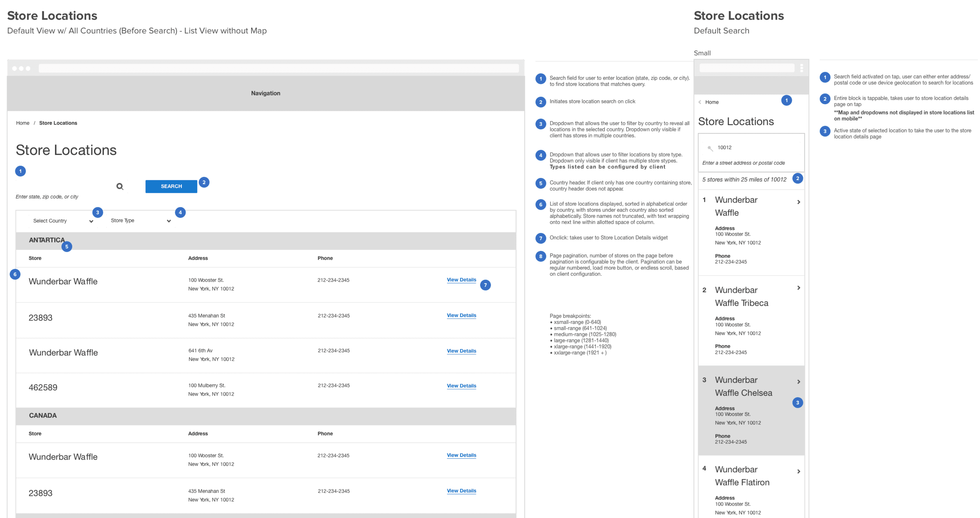Click '5 stores within 25 miles of 10012'
Screen dimensions: 980x518
[744, 180]
